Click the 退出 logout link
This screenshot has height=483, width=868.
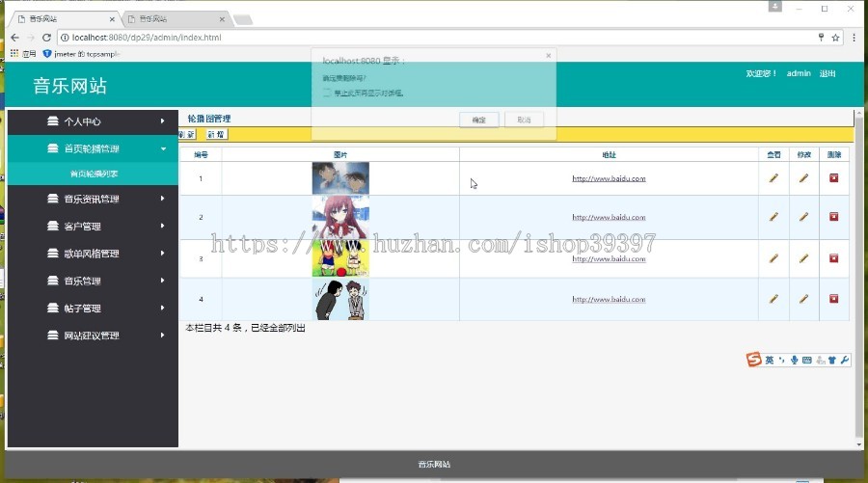tap(827, 73)
